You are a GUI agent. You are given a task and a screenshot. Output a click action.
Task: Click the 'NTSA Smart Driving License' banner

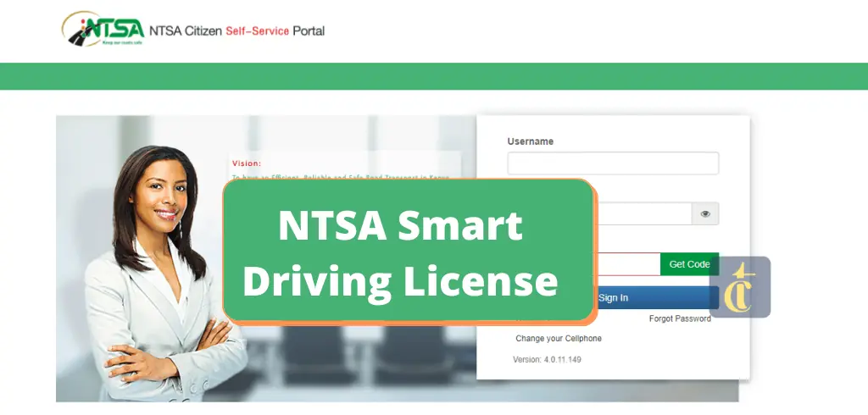(407, 252)
